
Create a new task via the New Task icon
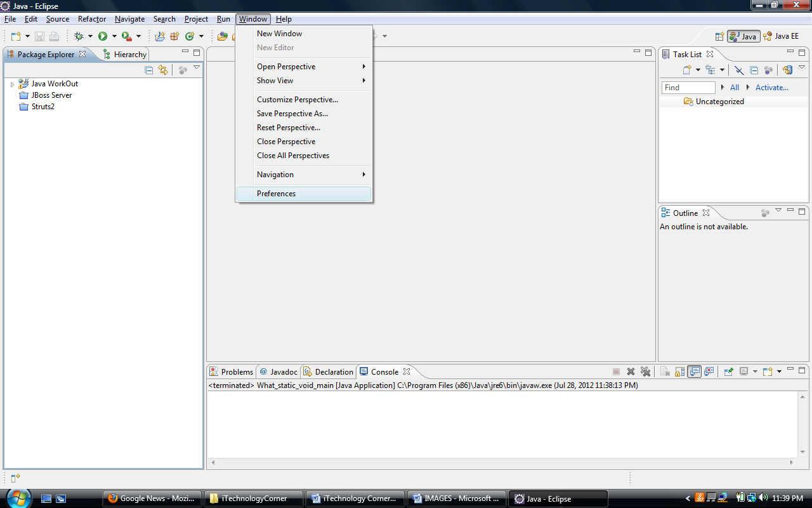click(686, 70)
